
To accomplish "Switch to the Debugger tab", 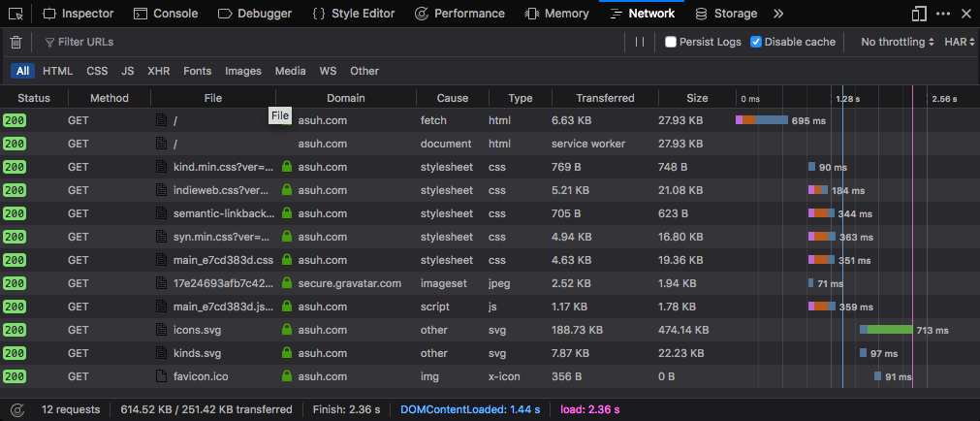I will 255,14.
